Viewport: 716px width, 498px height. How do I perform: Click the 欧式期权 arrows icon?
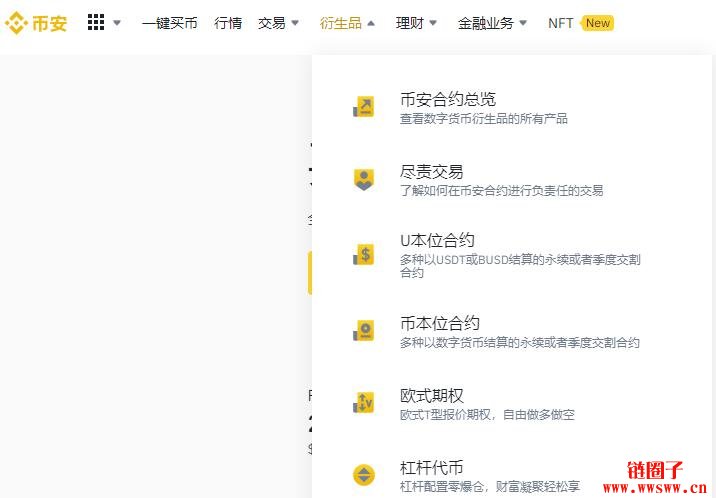pos(364,403)
